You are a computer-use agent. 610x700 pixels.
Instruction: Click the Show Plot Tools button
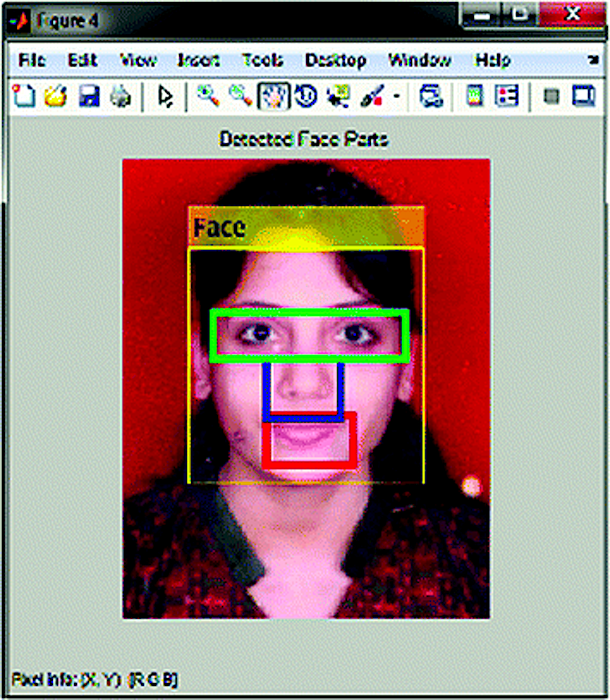[x=583, y=97]
